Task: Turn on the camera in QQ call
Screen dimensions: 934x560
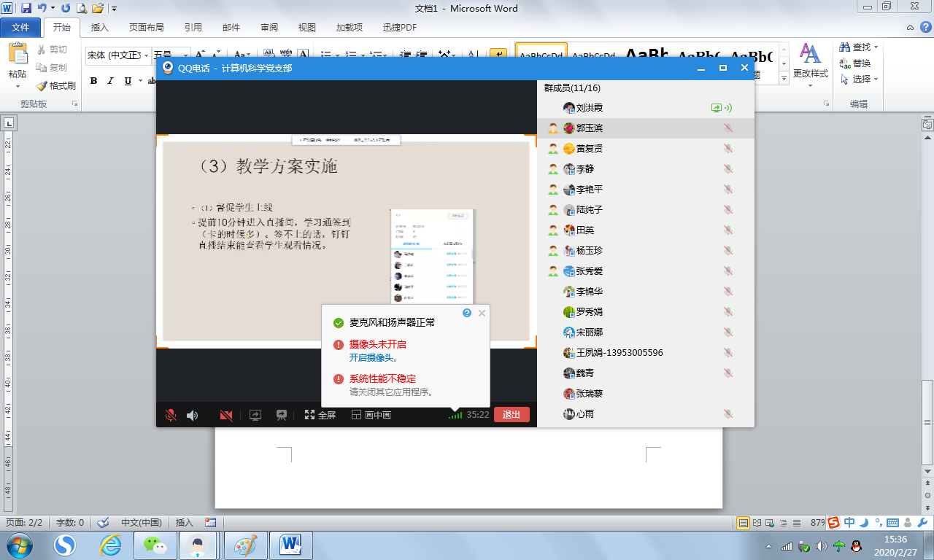Action: coord(226,415)
